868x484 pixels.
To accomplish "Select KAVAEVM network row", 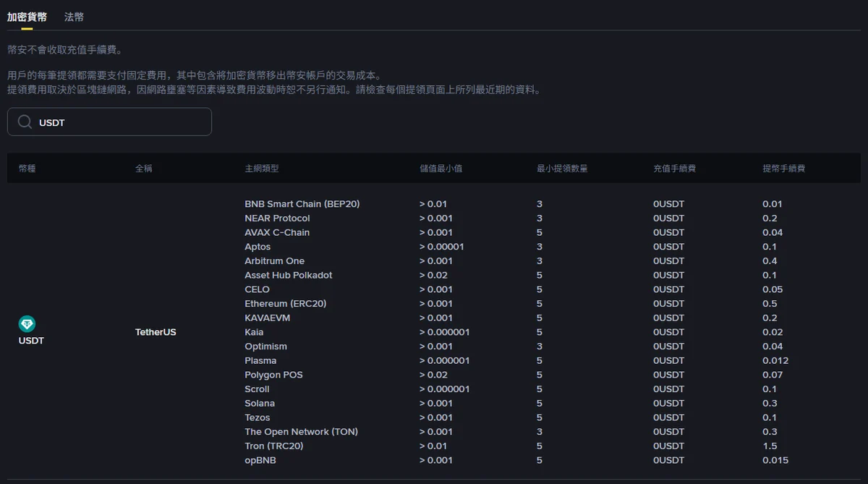I will click(268, 318).
